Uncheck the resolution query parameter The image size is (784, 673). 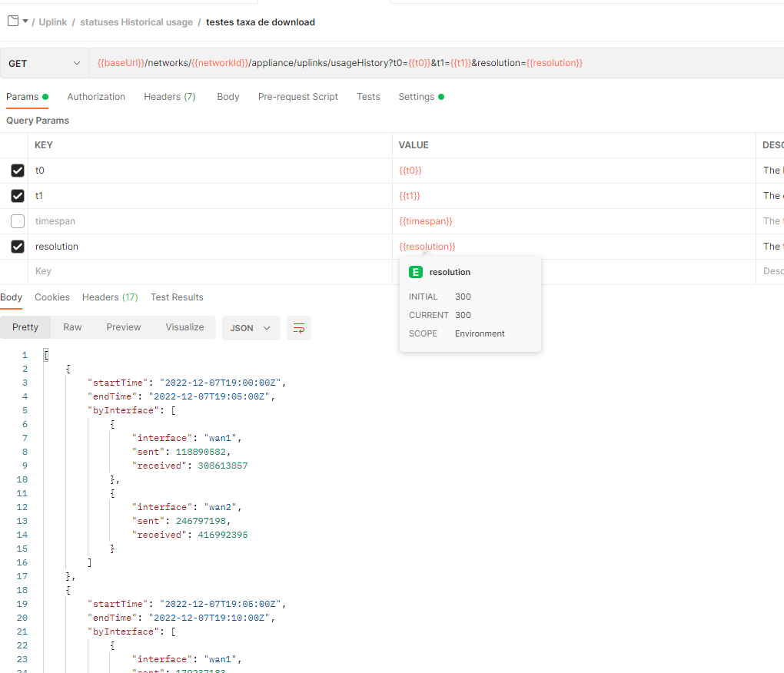point(17,246)
